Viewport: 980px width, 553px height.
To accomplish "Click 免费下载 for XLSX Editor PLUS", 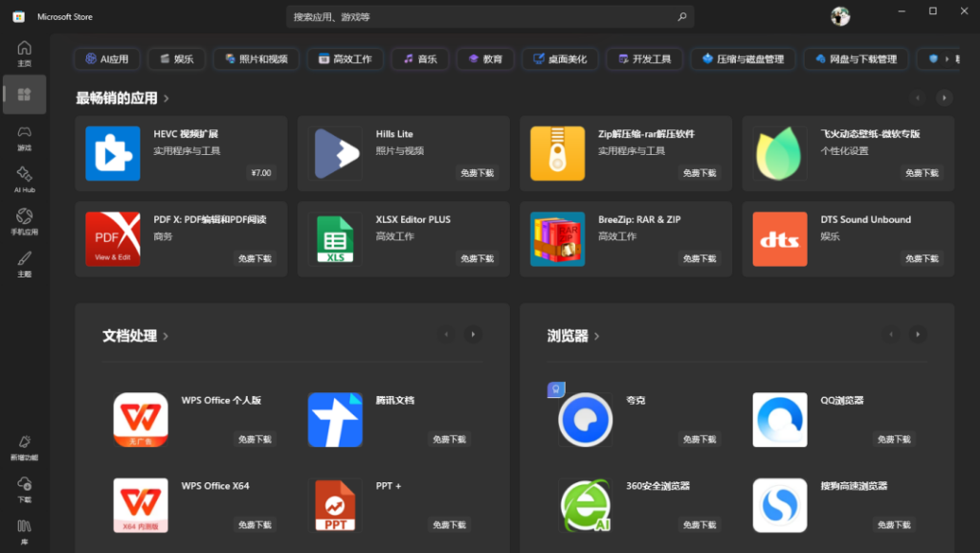I will click(477, 258).
